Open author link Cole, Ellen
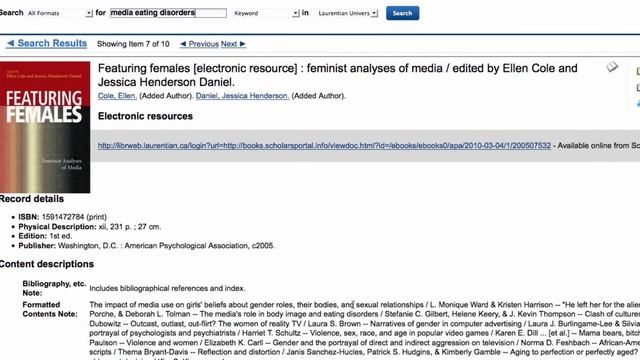The height and width of the screenshot is (360, 640). click(x=118, y=96)
